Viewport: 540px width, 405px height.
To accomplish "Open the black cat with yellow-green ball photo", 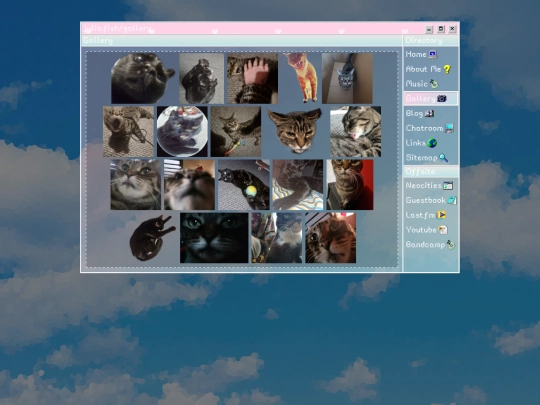I will 243,185.
